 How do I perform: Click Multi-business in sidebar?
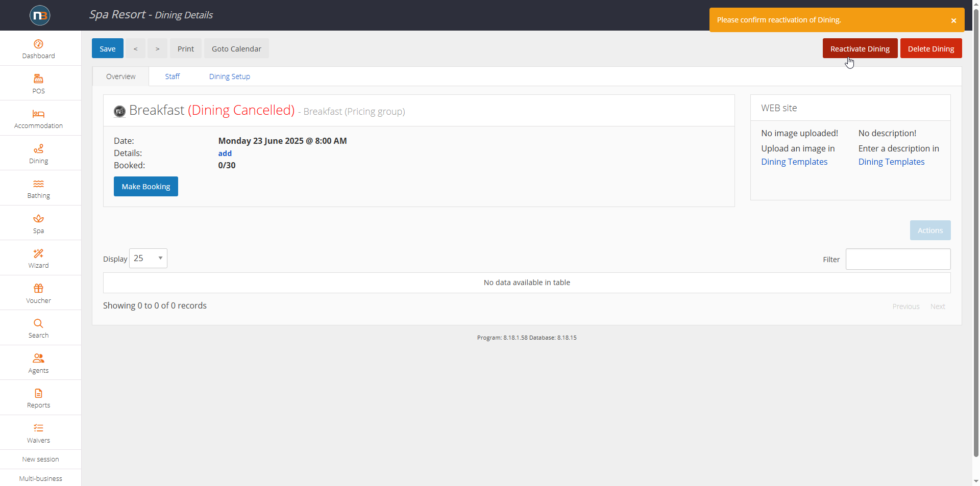pyautogui.click(x=40, y=478)
